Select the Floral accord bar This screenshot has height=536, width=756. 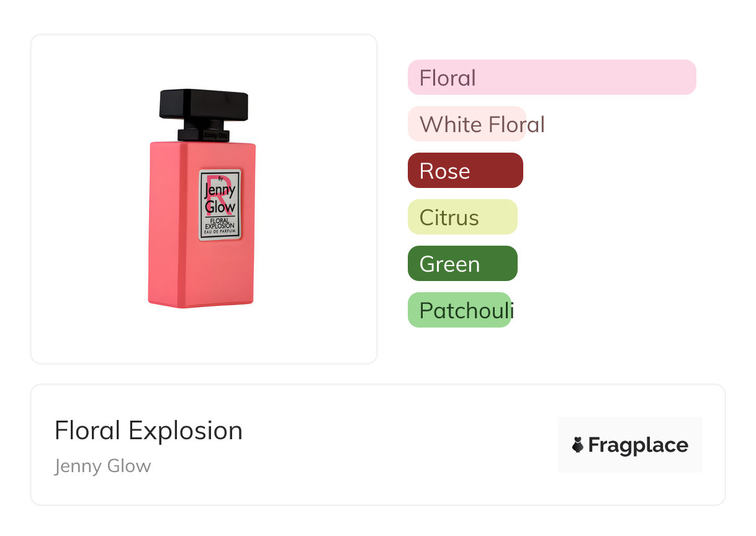click(x=551, y=78)
